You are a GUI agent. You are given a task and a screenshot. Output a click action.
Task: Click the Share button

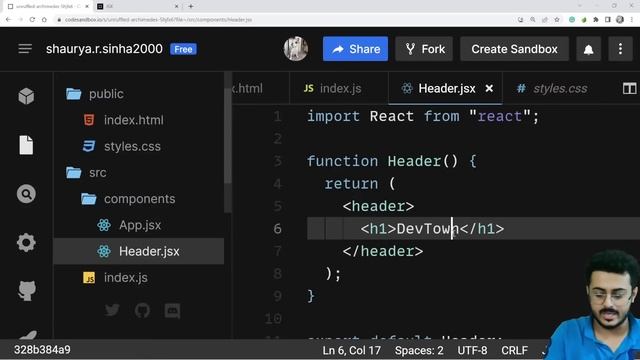click(x=356, y=49)
